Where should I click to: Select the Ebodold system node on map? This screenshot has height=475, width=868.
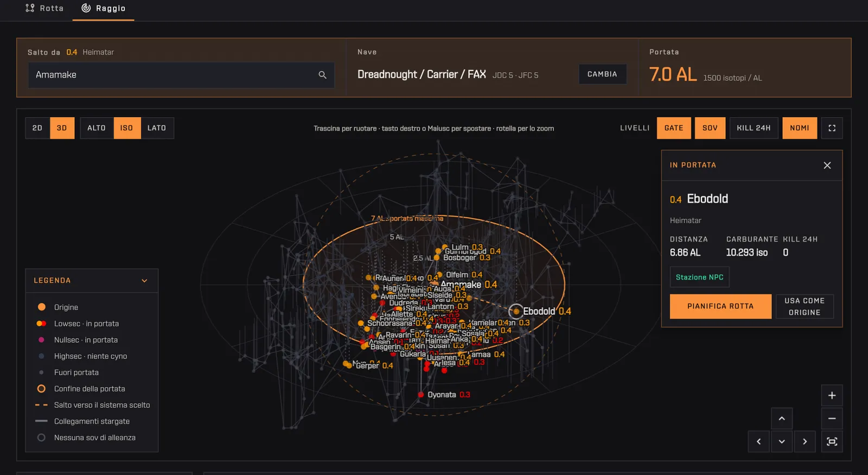coord(516,311)
